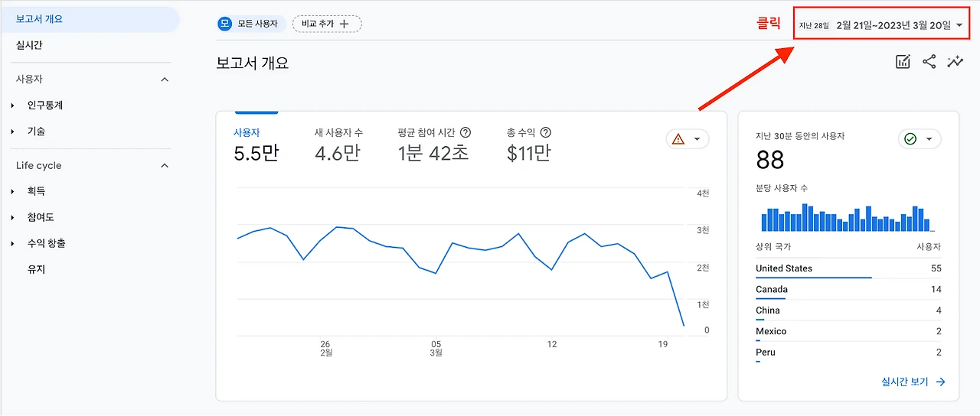The width and height of the screenshot is (980, 416).
Task: Select the 총 수익 metric tab
Action: coord(528,145)
